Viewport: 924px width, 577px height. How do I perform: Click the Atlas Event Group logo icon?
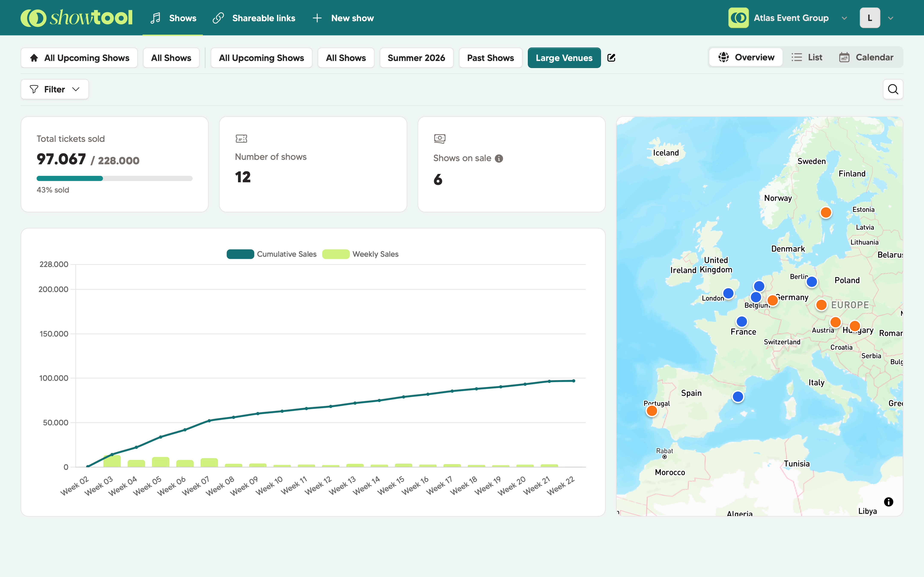[738, 18]
